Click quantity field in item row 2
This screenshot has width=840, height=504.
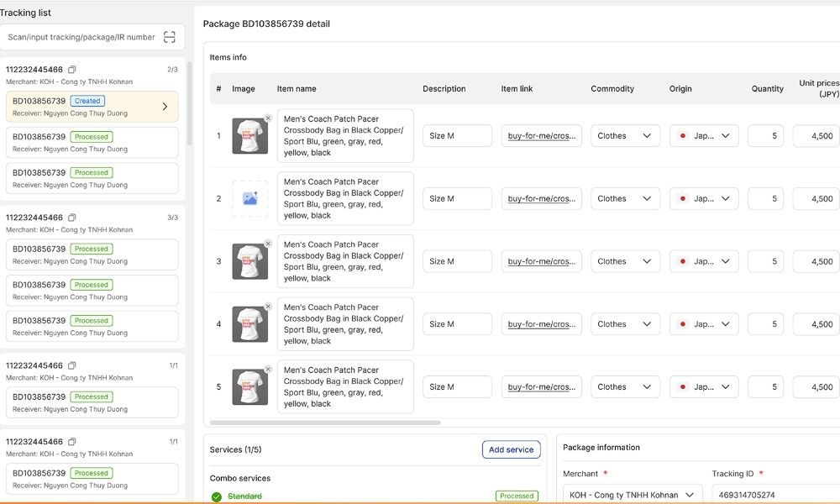tap(765, 198)
